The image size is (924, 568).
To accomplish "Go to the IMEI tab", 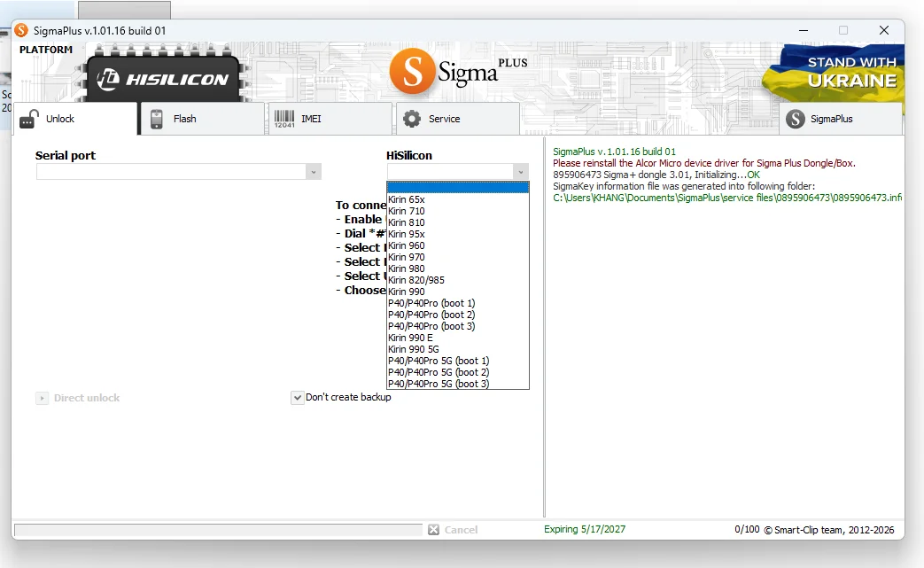I will point(330,119).
